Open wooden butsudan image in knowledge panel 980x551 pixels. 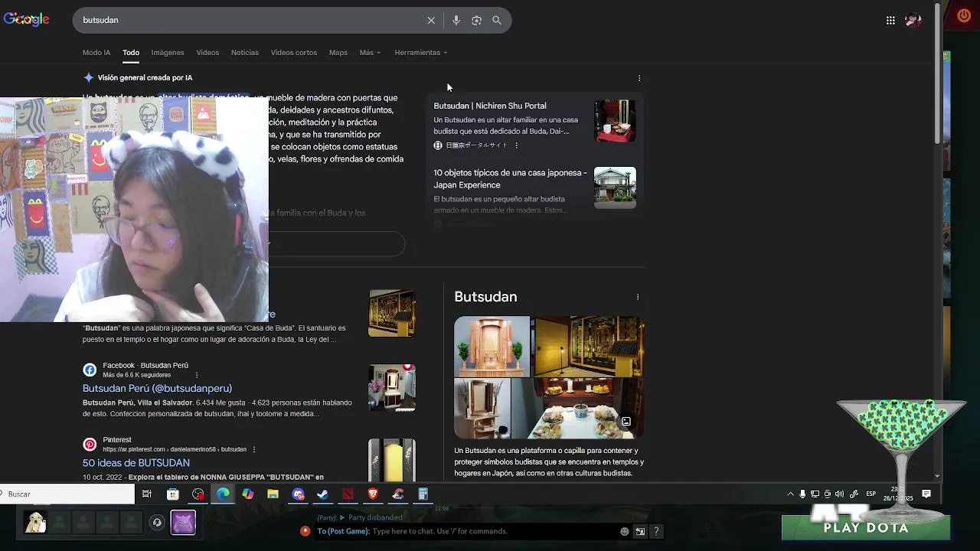point(492,347)
